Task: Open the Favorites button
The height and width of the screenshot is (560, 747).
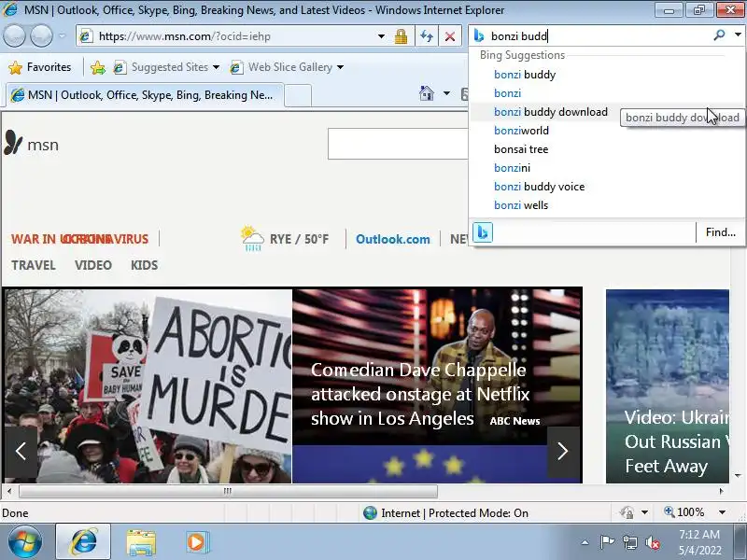Action: (x=40, y=67)
